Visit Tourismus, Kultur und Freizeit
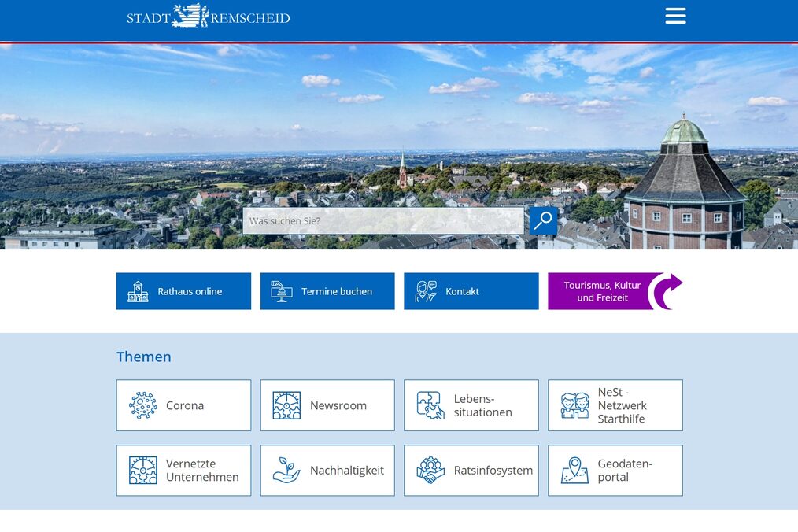798x532 pixels. click(601, 291)
